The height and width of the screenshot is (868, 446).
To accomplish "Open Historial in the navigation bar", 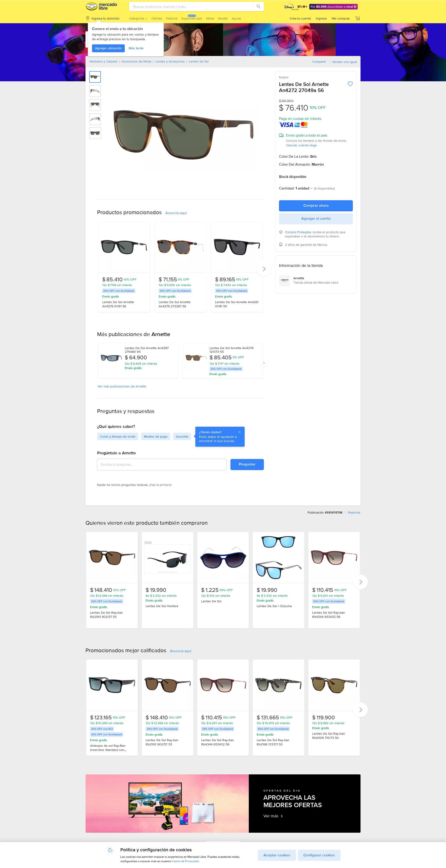I will 171,19.
